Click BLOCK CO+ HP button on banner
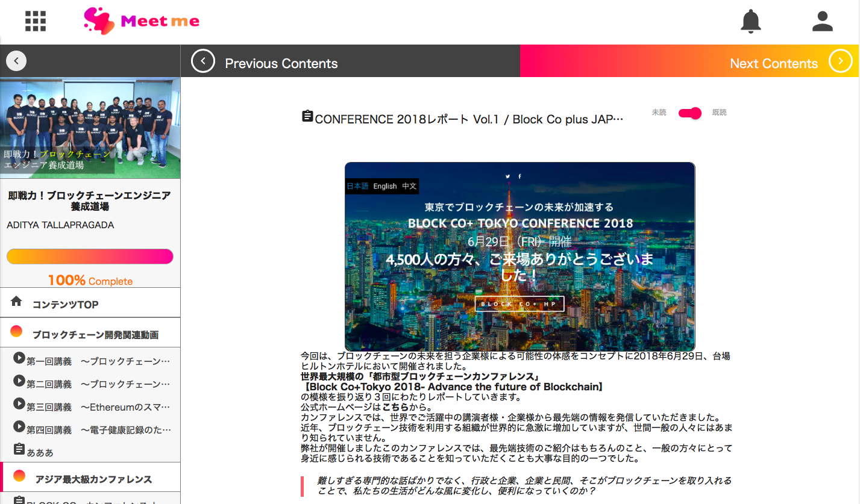 click(519, 304)
